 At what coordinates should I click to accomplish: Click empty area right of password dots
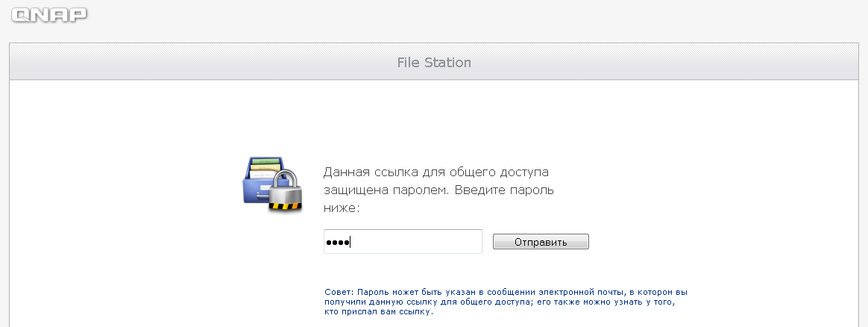pos(415,242)
